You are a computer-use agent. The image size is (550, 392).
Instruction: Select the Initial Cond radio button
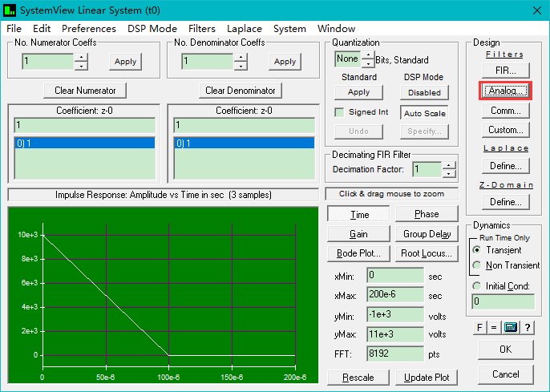click(477, 285)
